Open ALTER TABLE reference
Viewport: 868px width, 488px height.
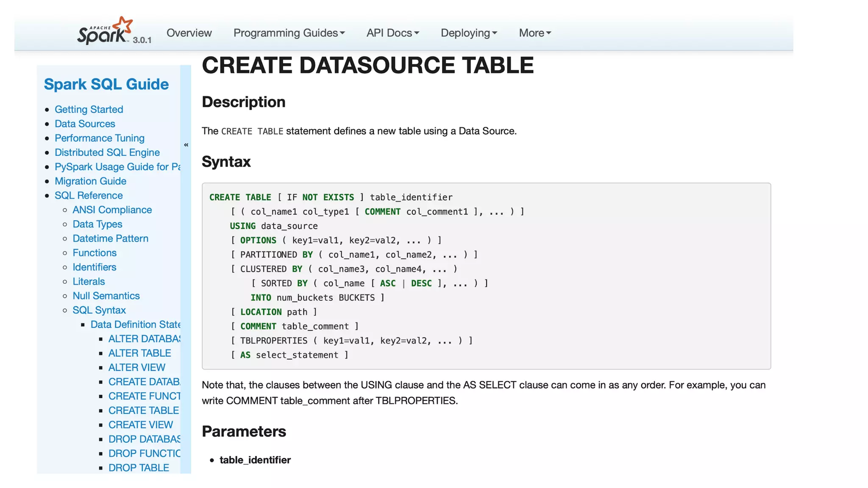pos(139,353)
